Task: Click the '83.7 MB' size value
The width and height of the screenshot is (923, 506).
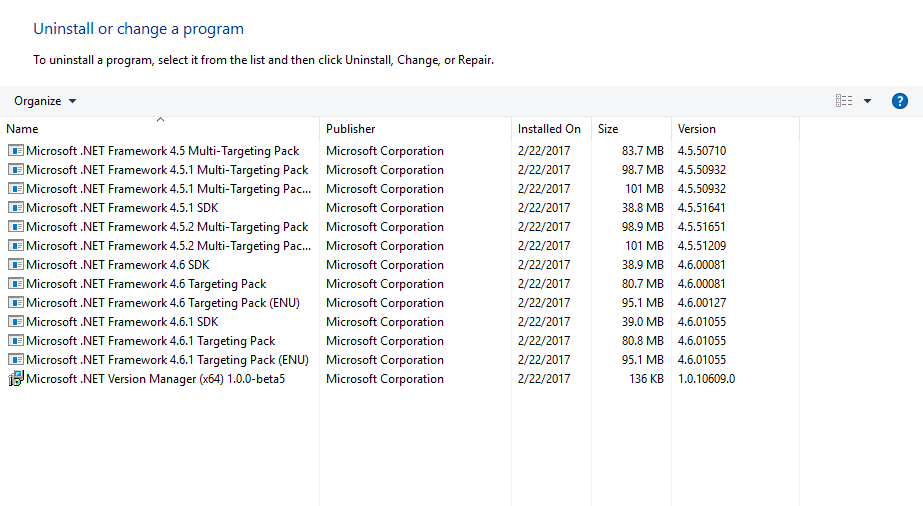Action: 642,151
